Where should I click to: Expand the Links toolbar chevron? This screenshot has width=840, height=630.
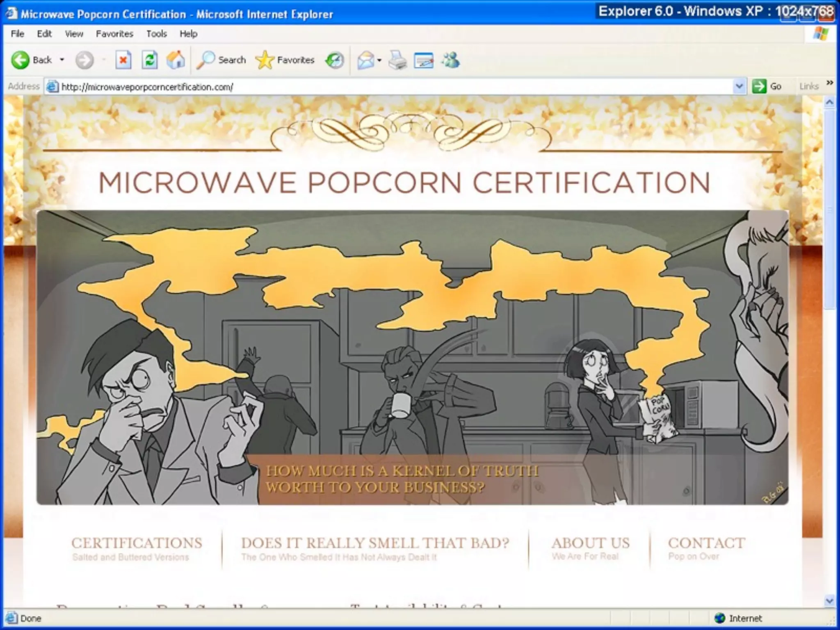pyautogui.click(x=830, y=83)
